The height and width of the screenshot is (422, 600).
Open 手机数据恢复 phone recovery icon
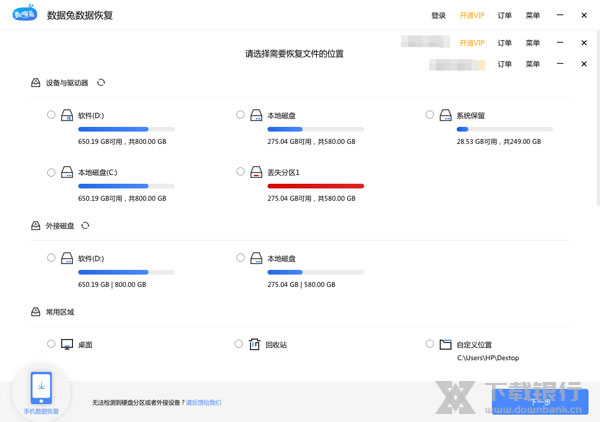click(x=41, y=388)
